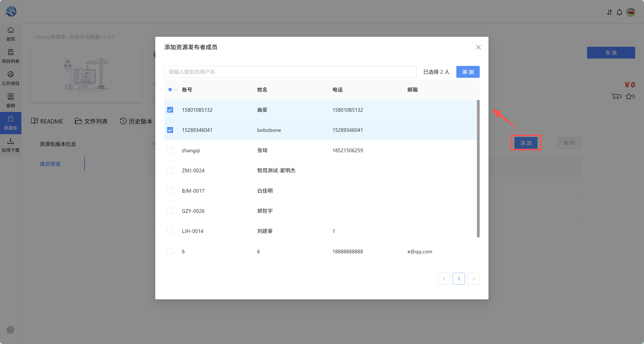Viewport: 644px width, 344px height.
Task: Click the help question mark icon
Action: (10, 330)
